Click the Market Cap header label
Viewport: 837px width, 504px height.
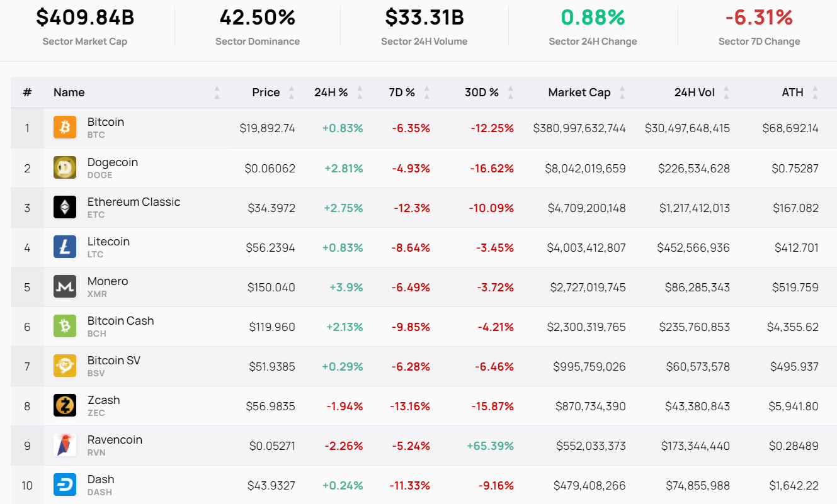[x=579, y=92]
